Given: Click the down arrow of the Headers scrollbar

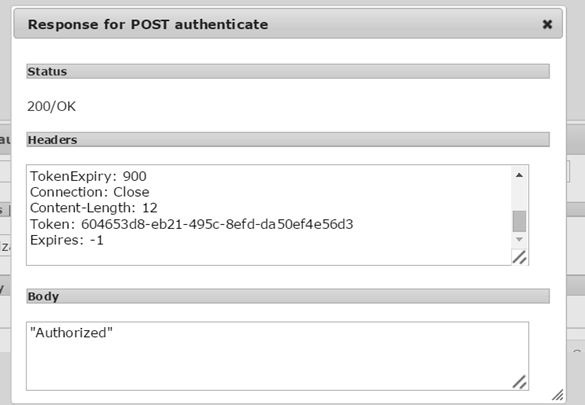Looking at the screenshot, I should point(519,239).
